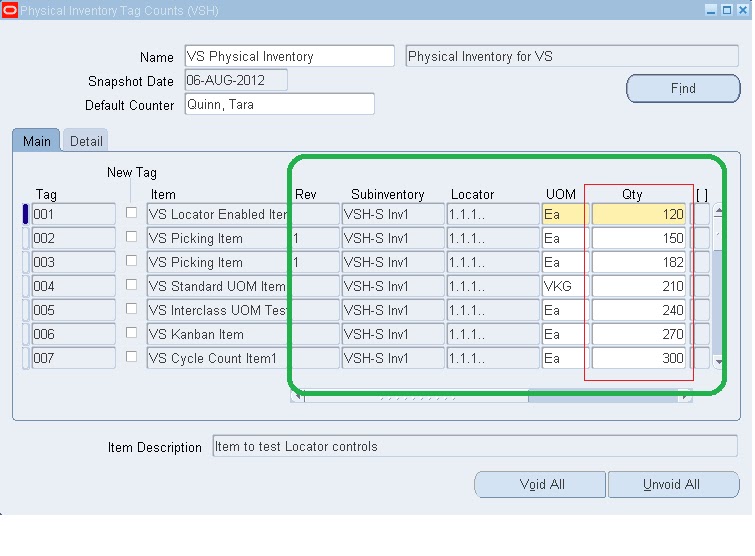Click the Qty field showing 150
Image resolution: width=755 pixels, height=556 pixels.
click(x=638, y=238)
